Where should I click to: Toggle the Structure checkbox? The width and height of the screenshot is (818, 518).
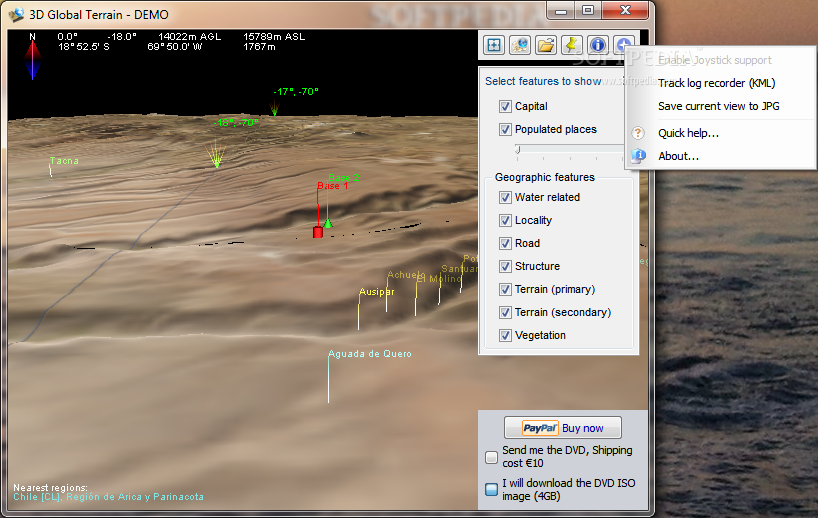(505, 266)
